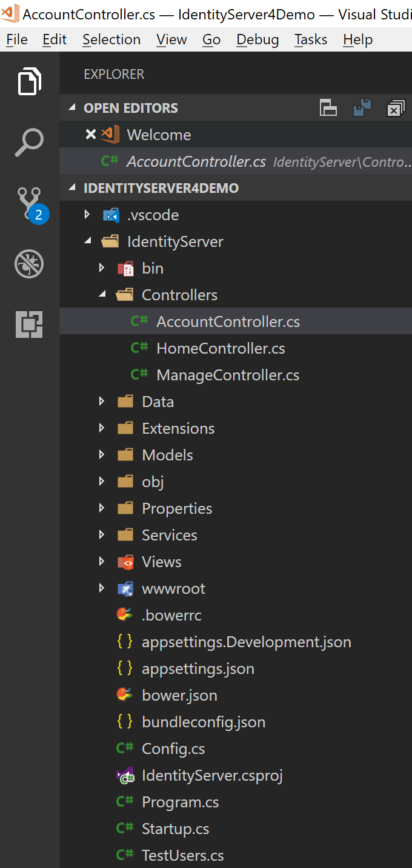Open the Selection menu

tap(111, 39)
